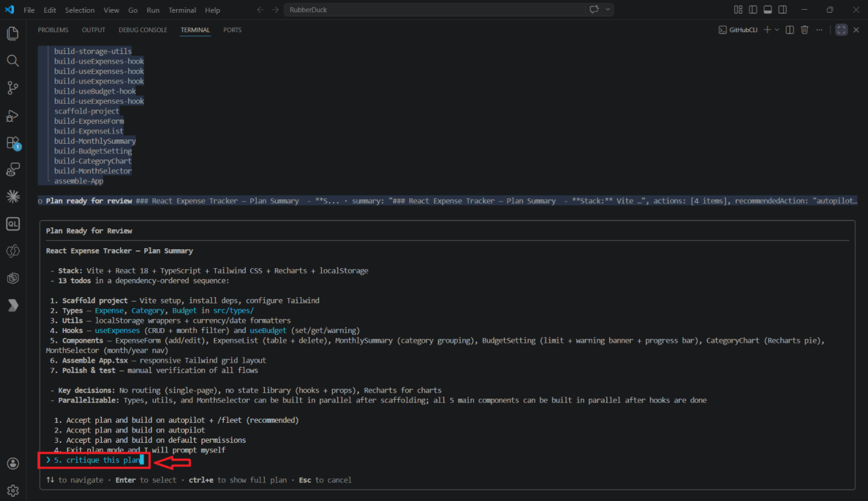Viewport: 868px width, 501px height.
Task: Click the starburst icon in activity bar
Action: (x=13, y=197)
